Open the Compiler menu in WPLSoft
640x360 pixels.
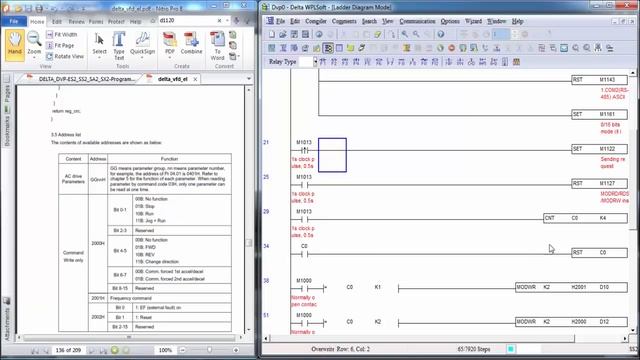(316, 21)
